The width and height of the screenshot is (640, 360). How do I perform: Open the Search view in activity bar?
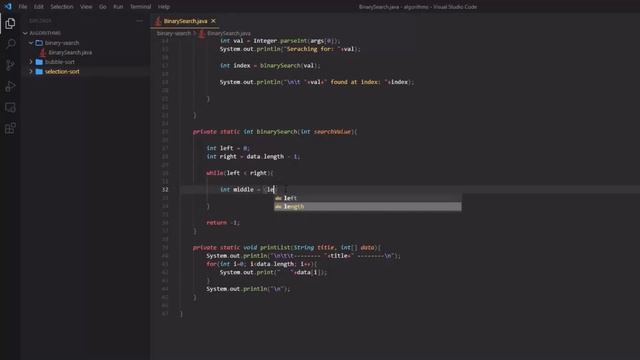tap(10, 44)
